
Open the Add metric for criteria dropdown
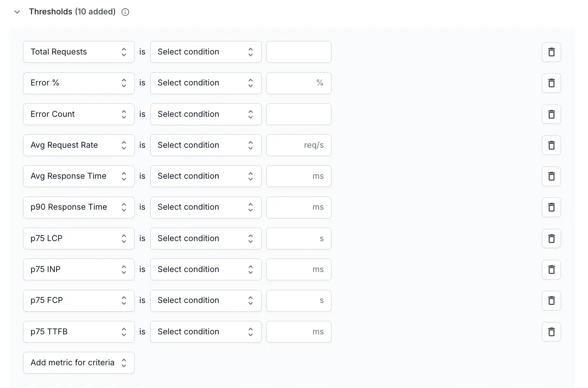(x=78, y=363)
